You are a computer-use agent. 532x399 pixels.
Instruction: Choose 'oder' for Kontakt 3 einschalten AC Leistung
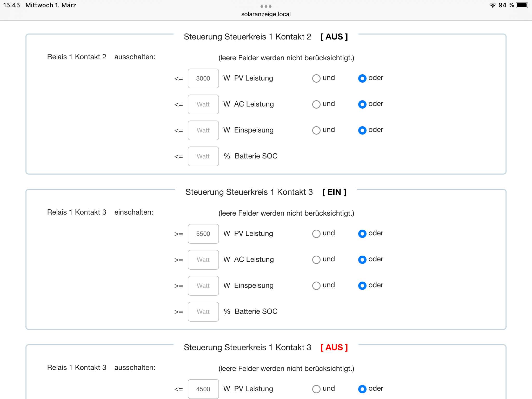click(362, 260)
